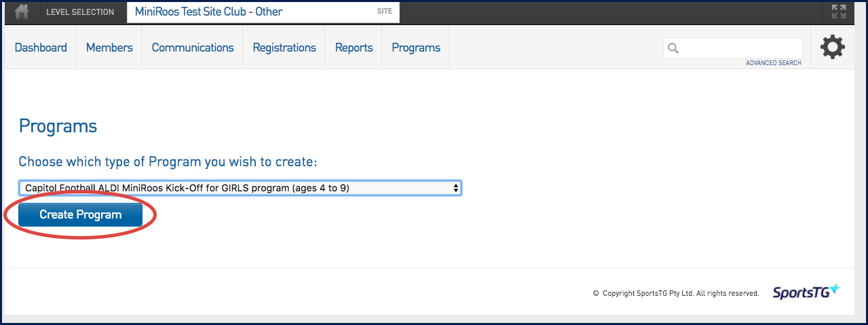The height and width of the screenshot is (325, 868).
Task: Open the Advanced Search link
Action: point(774,63)
